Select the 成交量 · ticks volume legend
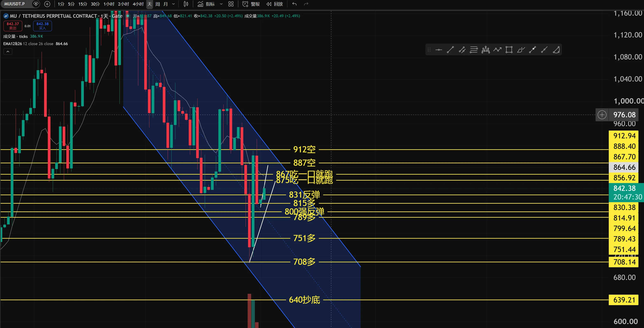644x328 pixels. tap(15, 36)
